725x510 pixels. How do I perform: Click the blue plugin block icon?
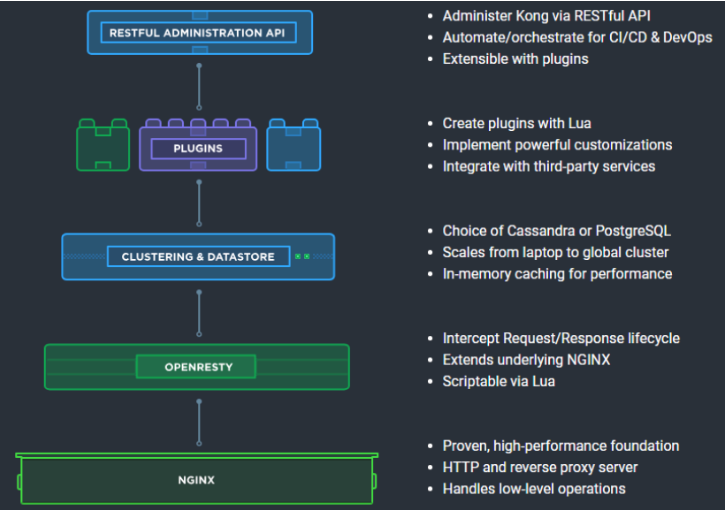[292, 146]
